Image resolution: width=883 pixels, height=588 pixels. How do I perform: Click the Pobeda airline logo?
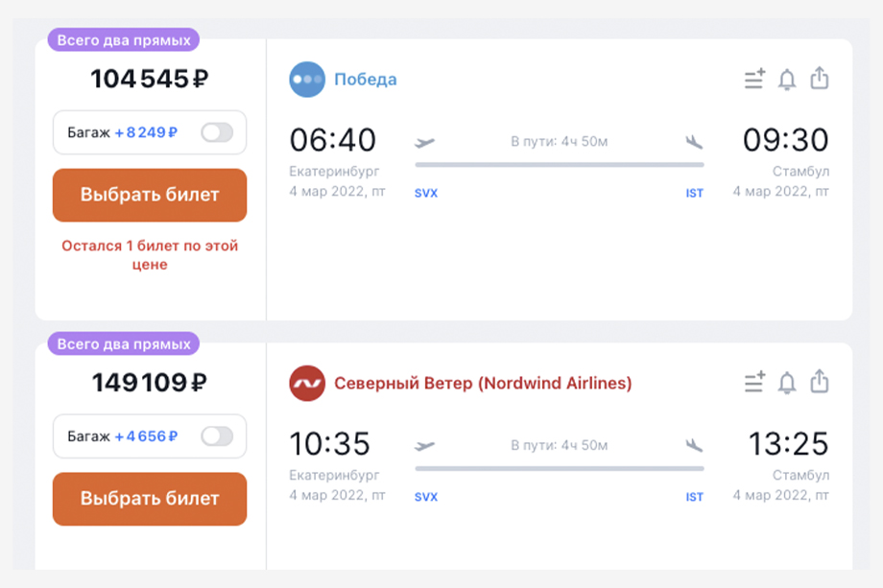pyautogui.click(x=307, y=80)
